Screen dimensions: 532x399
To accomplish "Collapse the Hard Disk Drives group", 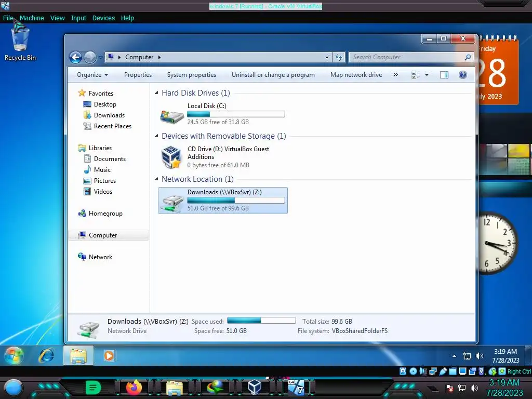I will (156, 92).
